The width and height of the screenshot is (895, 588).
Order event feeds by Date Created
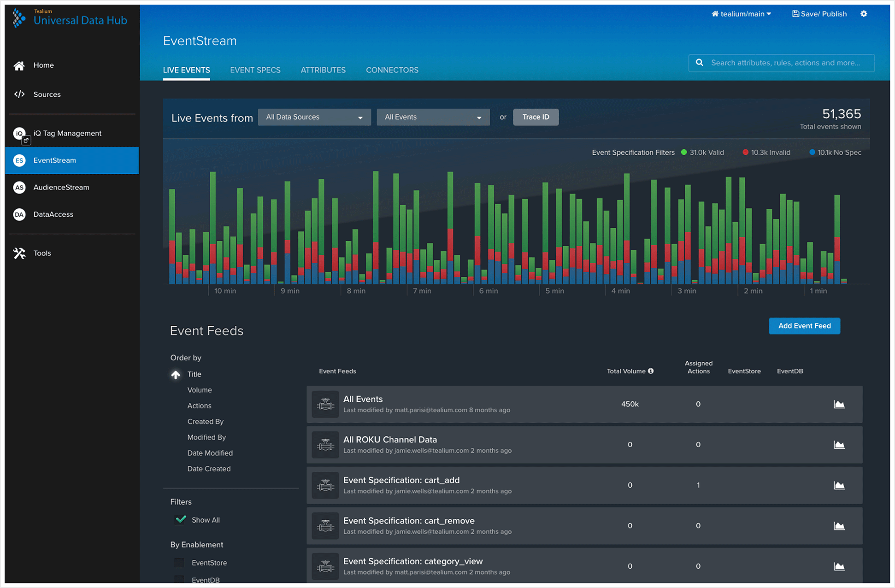pyautogui.click(x=209, y=469)
